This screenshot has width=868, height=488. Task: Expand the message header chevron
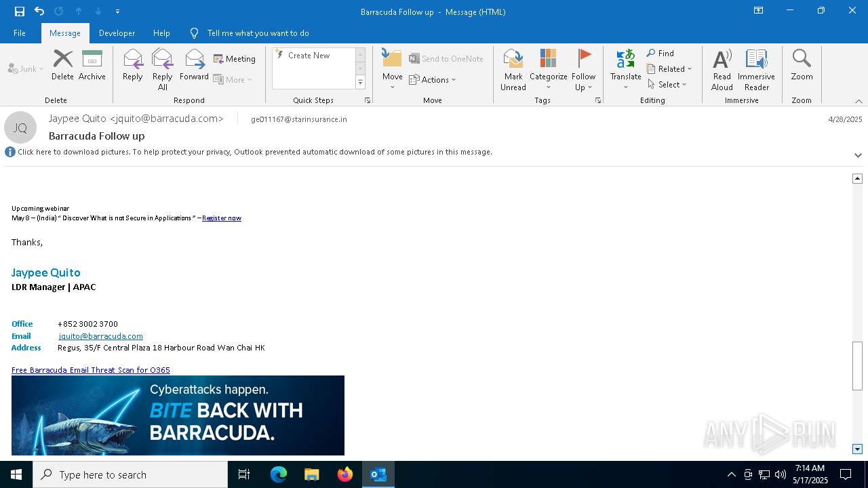coord(858,155)
